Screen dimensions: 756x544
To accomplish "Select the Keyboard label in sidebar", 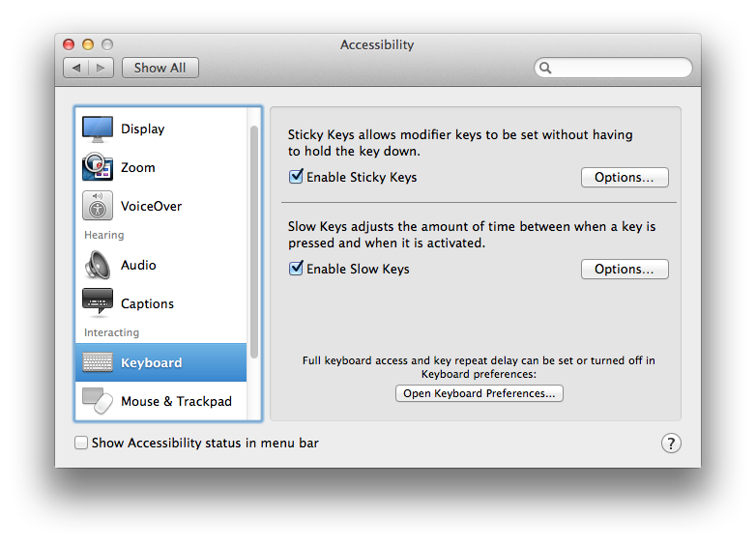I will click(x=152, y=362).
